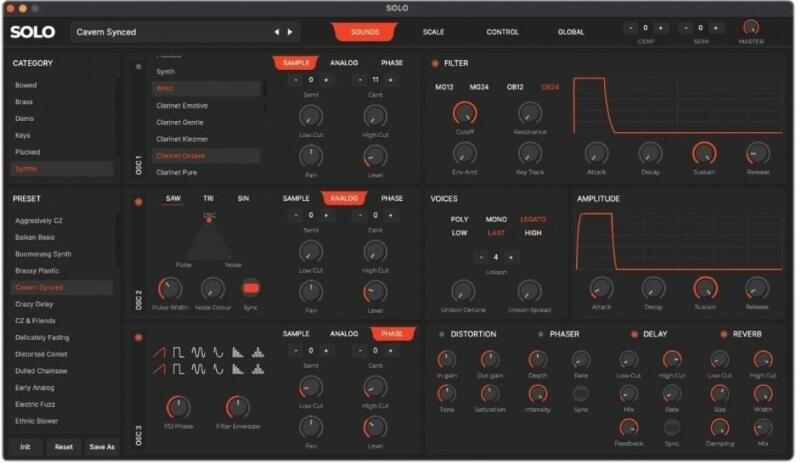800x463 pixels.
Task: Click the Filter Cutoff knob
Action: point(464,112)
